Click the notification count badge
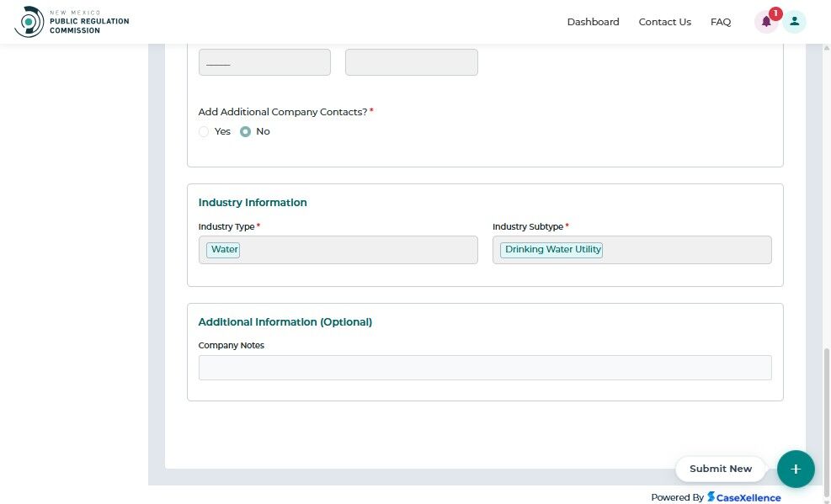Viewport: 831px width, 504px height. point(775,13)
